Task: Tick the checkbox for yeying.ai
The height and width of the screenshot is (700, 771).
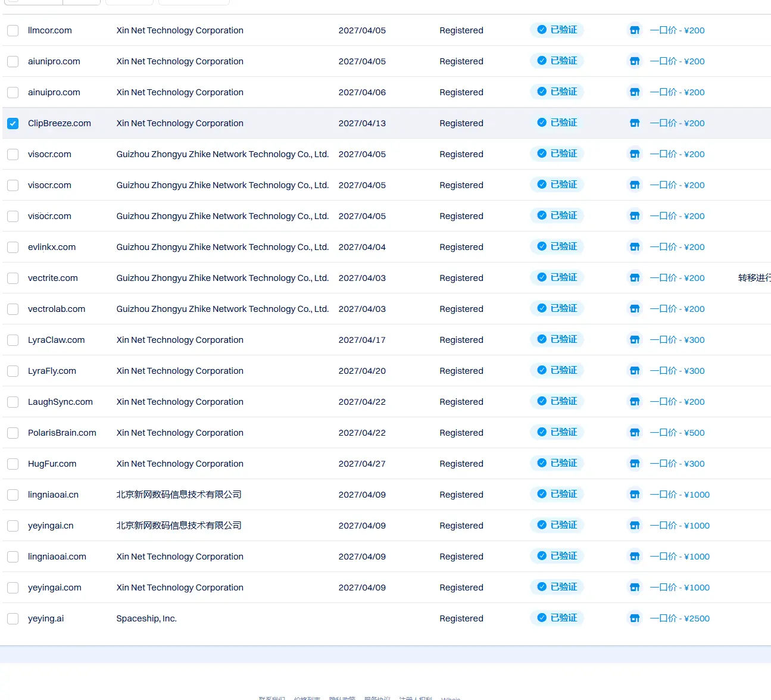Action: (x=13, y=618)
